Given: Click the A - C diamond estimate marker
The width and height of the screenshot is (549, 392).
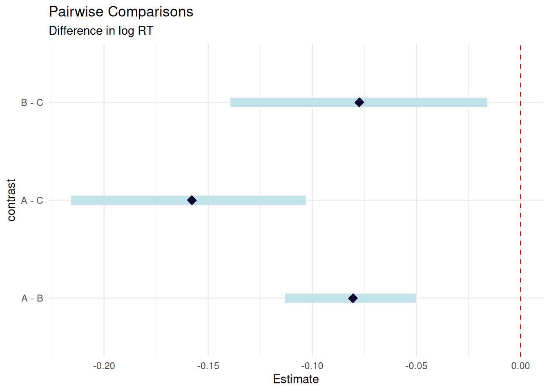Looking at the screenshot, I should tap(192, 200).
